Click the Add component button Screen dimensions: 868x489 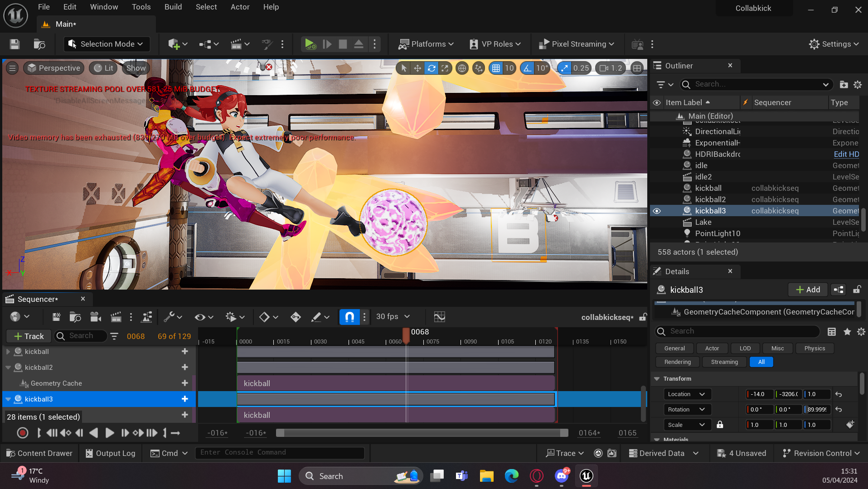[x=808, y=290]
